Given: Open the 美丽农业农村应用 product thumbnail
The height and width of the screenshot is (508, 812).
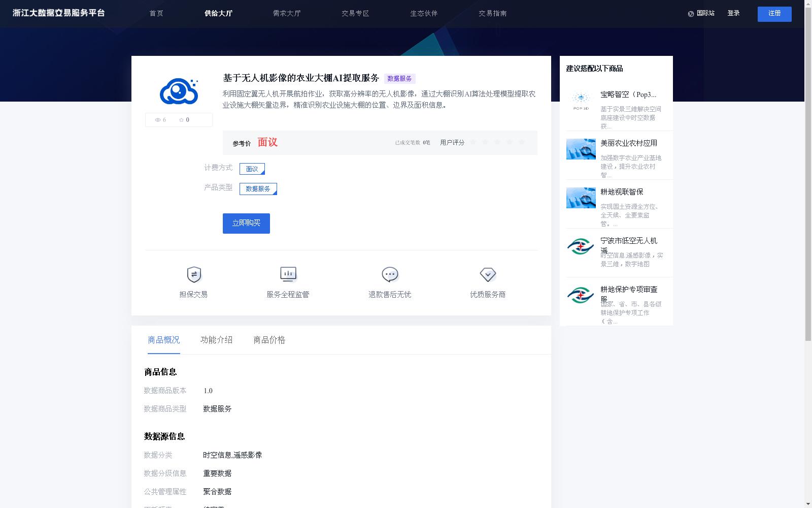Looking at the screenshot, I should 581,149.
